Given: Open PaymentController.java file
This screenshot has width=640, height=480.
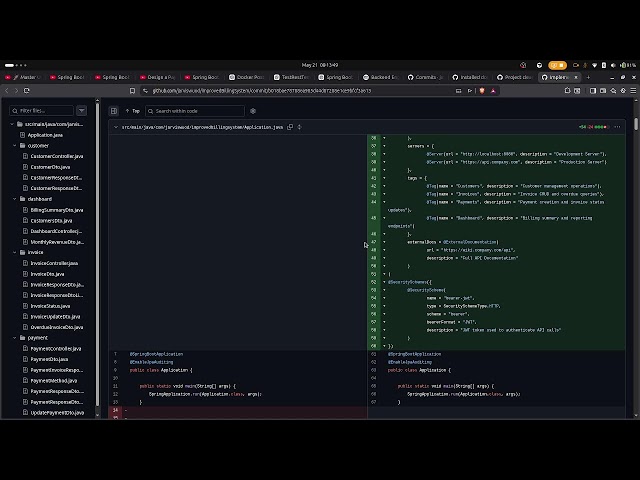Looking at the screenshot, I should click(x=56, y=349).
